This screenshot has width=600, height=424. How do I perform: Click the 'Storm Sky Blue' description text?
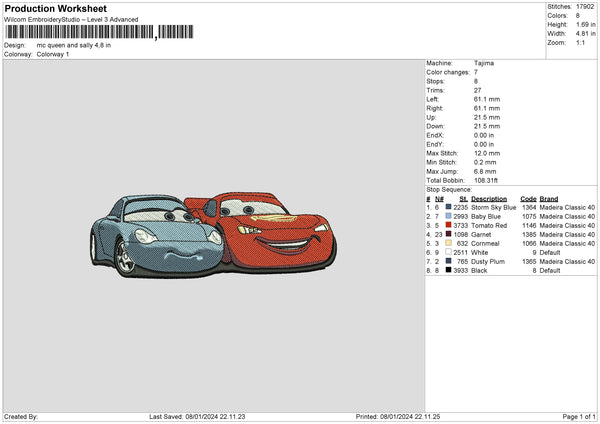click(x=494, y=207)
